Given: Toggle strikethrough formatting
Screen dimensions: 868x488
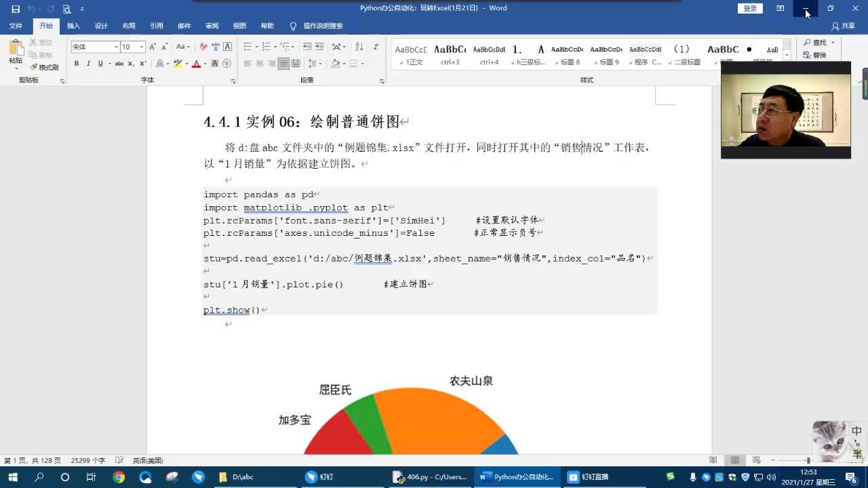Looking at the screenshot, I should click(119, 64).
